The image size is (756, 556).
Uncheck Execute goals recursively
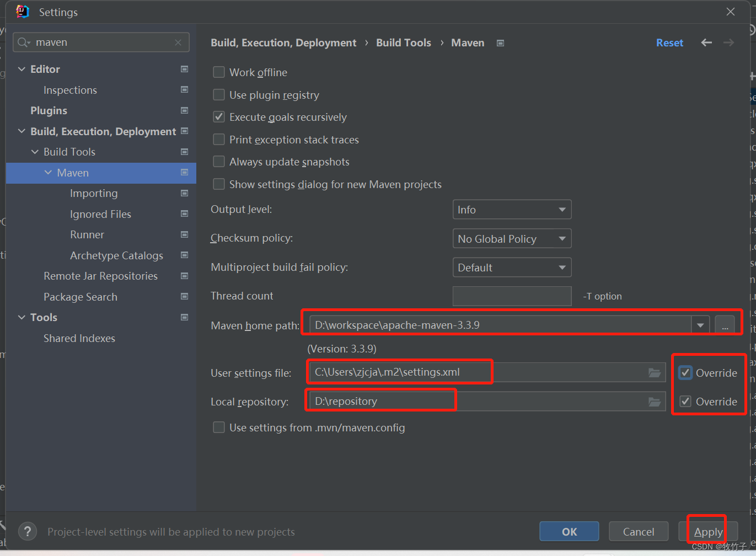(219, 117)
